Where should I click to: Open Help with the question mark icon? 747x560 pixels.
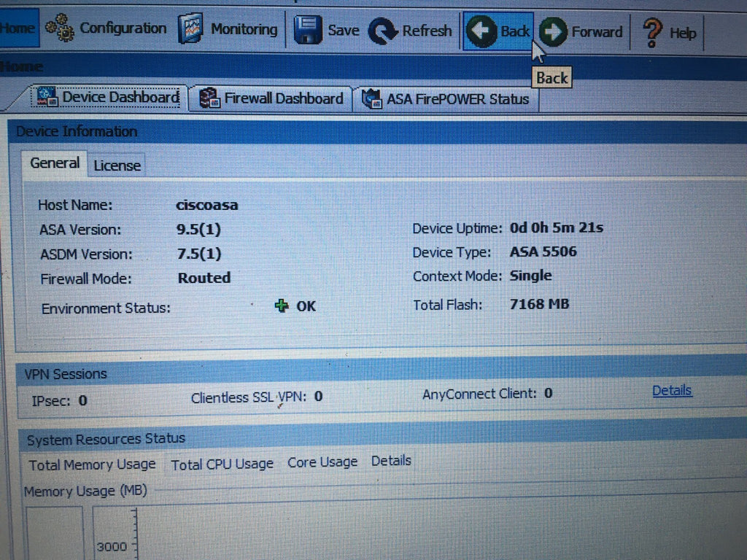click(x=651, y=33)
